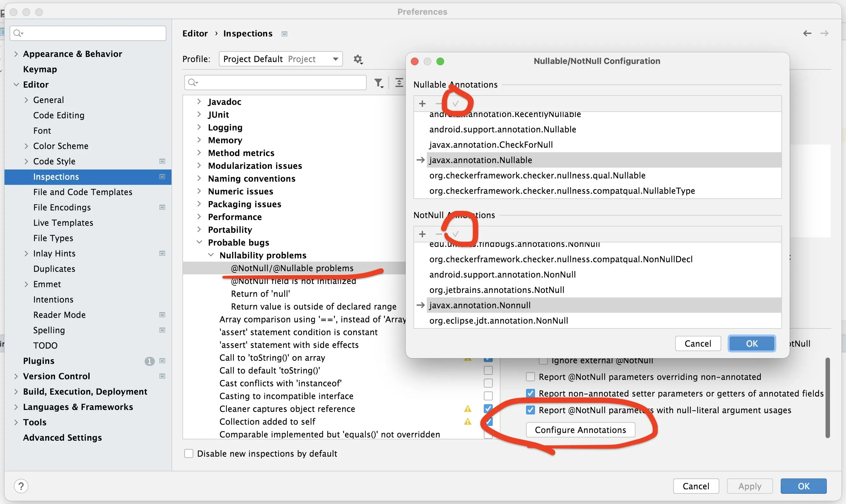Navigate back with the left arrow icon
This screenshot has width=846, height=504.
click(807, 33)
